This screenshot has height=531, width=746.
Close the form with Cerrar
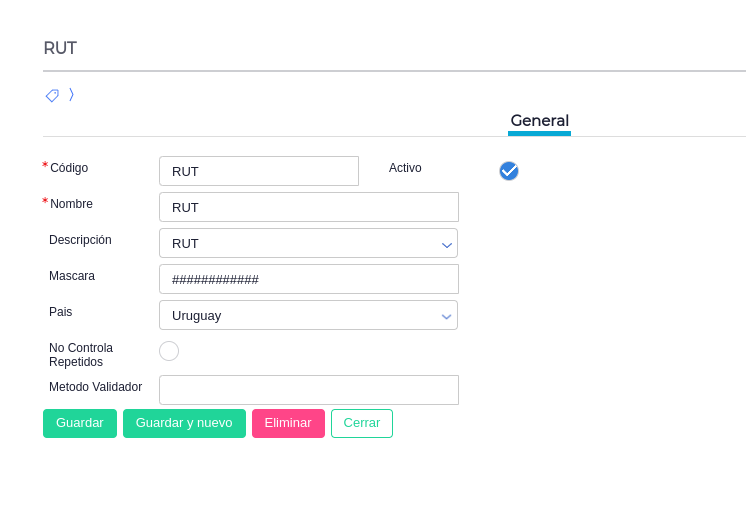[362, 423]
